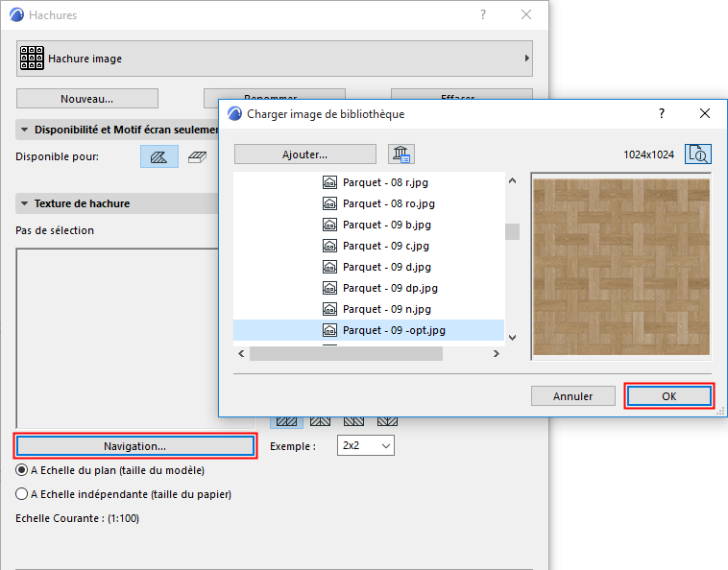The image size is (728, 570).
Task: Select Parquet - 09 dp.jpg
Action: click(369, 288)
